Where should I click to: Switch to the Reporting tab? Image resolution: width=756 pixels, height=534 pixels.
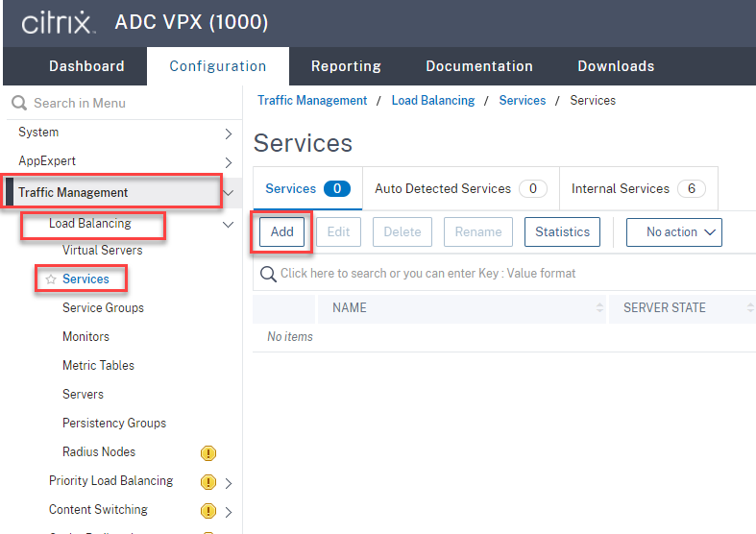(x=346, y=66)
